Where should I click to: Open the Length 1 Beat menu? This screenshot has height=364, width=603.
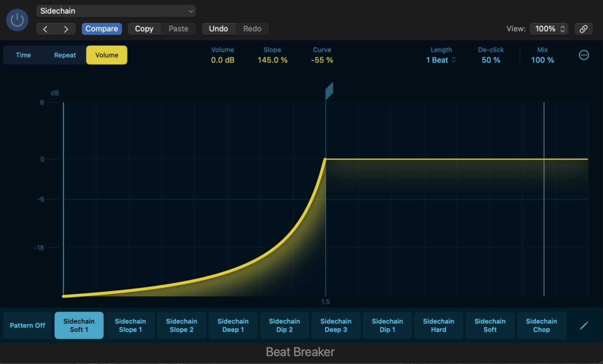tap(441, 60)
